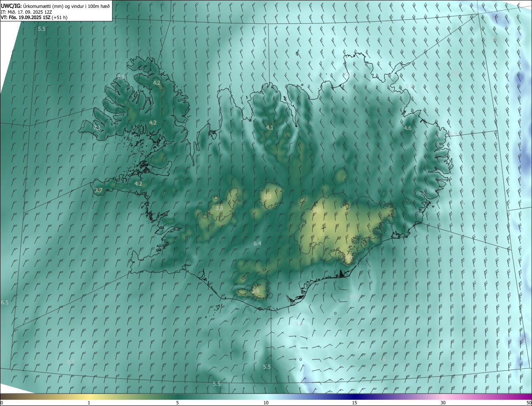Click the '15' tick label on the color scale

[x=355, y=403]
